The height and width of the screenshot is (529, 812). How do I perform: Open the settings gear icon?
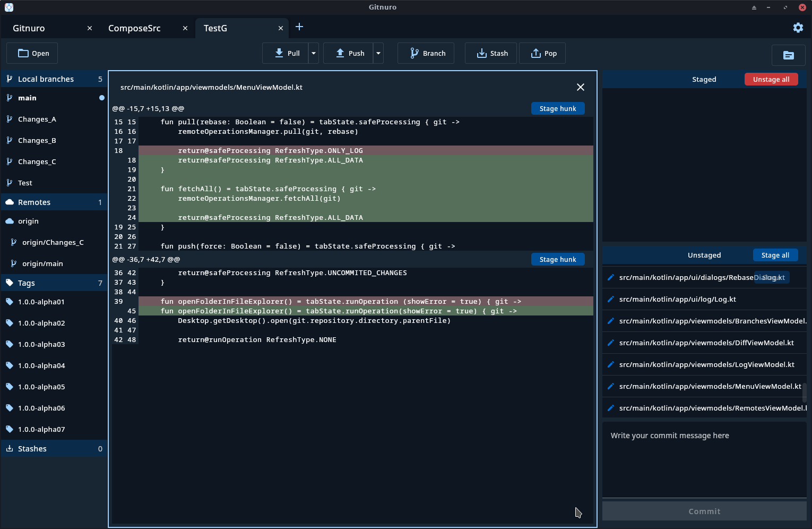tap(798, 28)
